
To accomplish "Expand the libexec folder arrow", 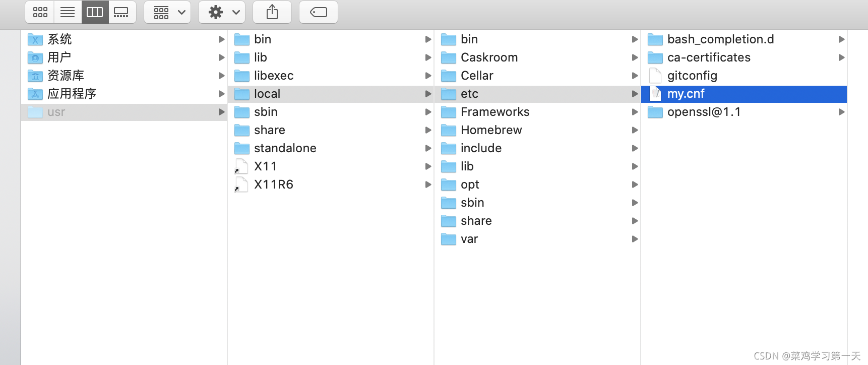I will (x=428, y=76).
